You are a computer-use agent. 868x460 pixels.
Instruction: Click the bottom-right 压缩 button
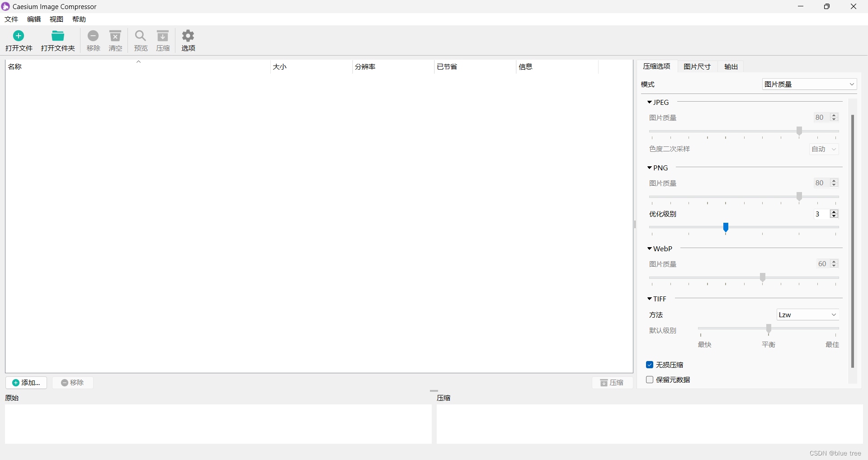point(612,383)
